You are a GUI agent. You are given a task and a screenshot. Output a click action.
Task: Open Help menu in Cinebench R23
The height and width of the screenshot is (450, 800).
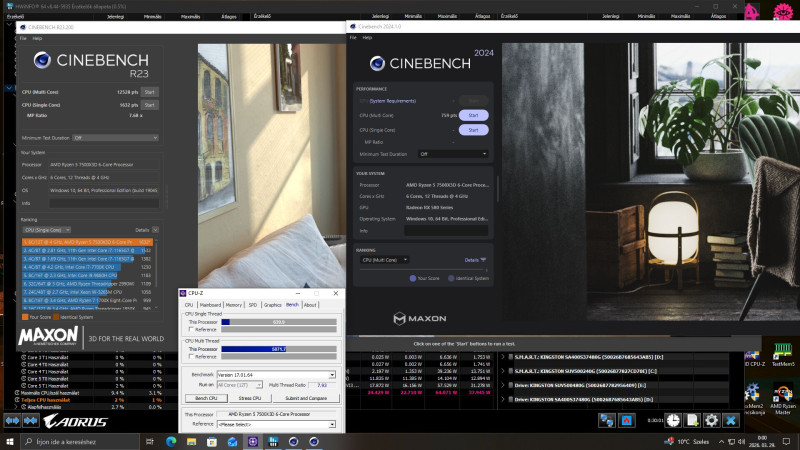(37, 38)
